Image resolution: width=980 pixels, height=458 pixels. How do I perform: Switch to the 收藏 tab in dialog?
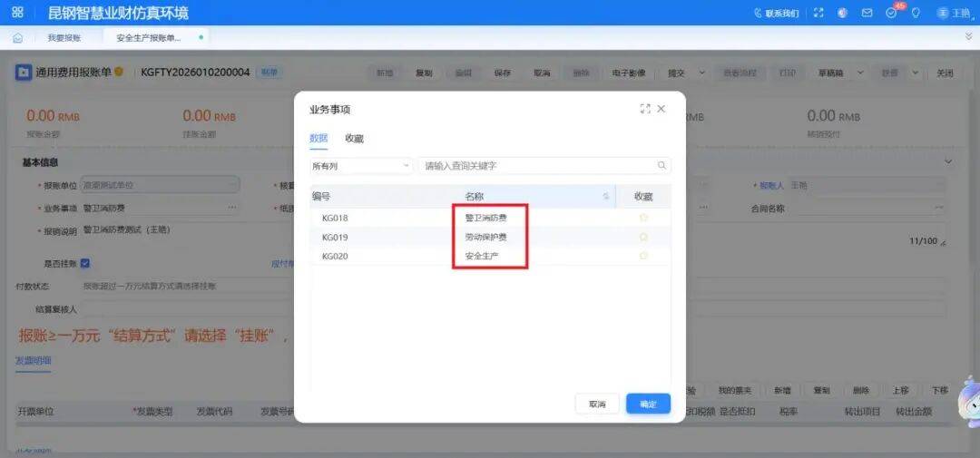tap(355, 139)
